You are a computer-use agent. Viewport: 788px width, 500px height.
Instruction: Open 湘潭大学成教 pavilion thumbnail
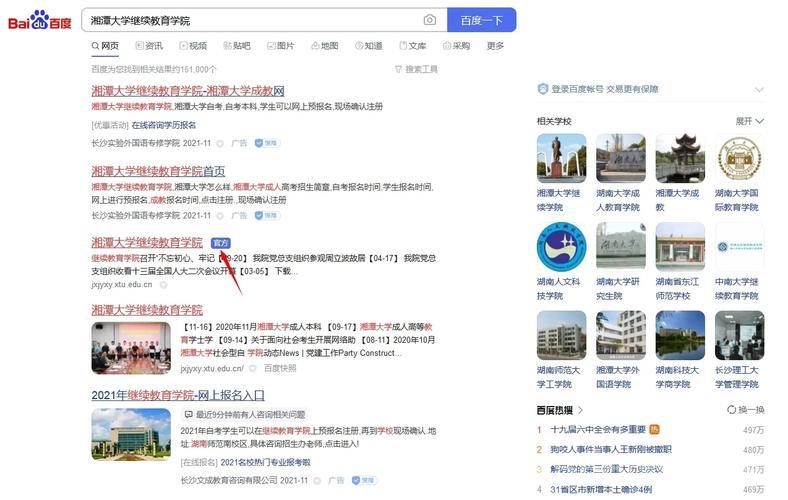[x=680, y=158]
